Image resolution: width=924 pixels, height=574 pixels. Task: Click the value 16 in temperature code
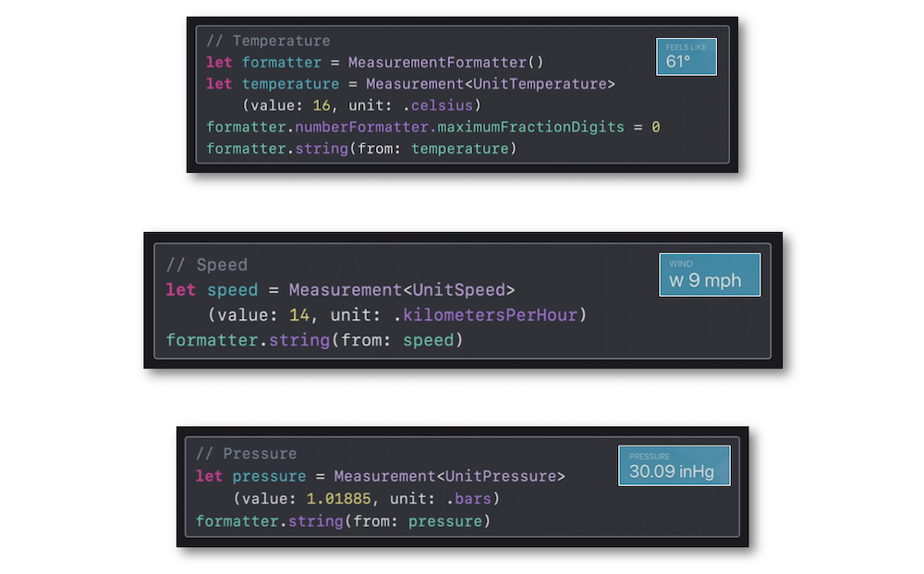322,105
